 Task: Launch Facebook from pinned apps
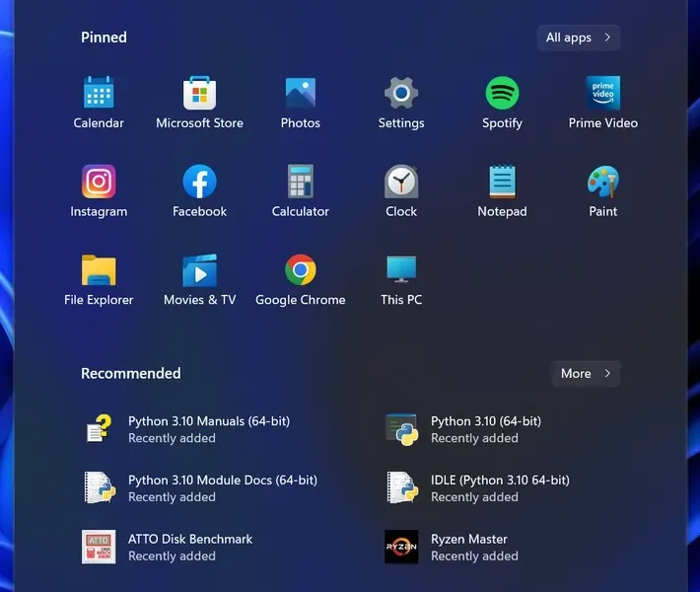[x=199, y=182]
